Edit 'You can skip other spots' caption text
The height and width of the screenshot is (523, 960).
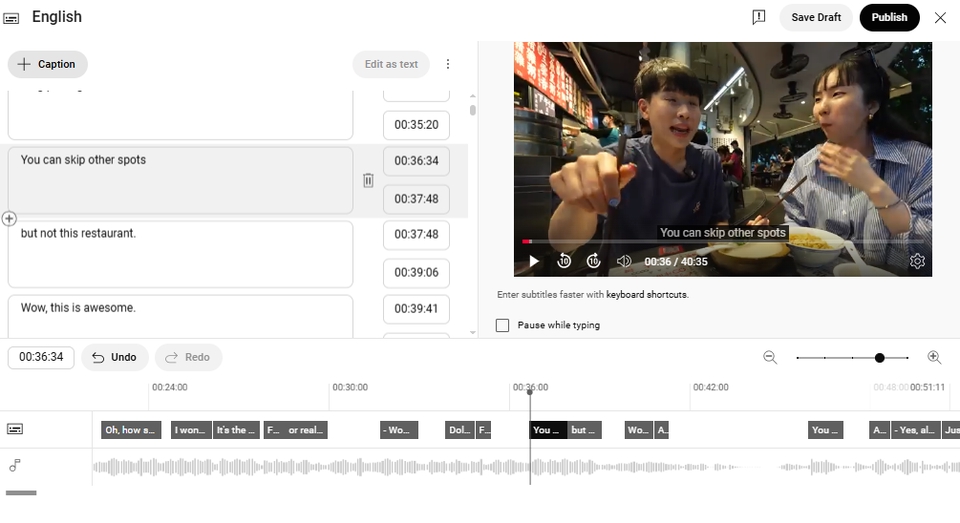tap(180, 180)
